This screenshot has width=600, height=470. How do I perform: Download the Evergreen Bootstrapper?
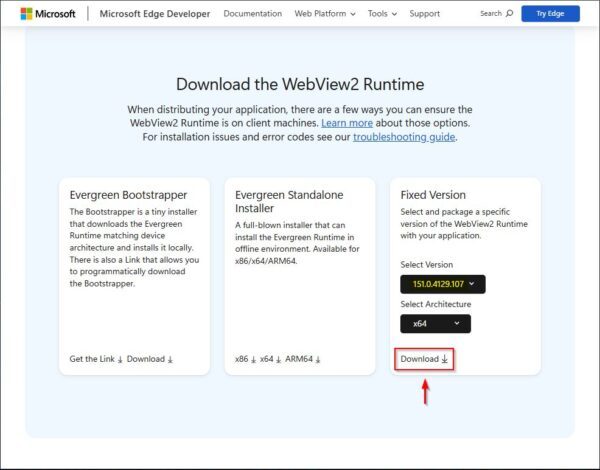point(150,359)
